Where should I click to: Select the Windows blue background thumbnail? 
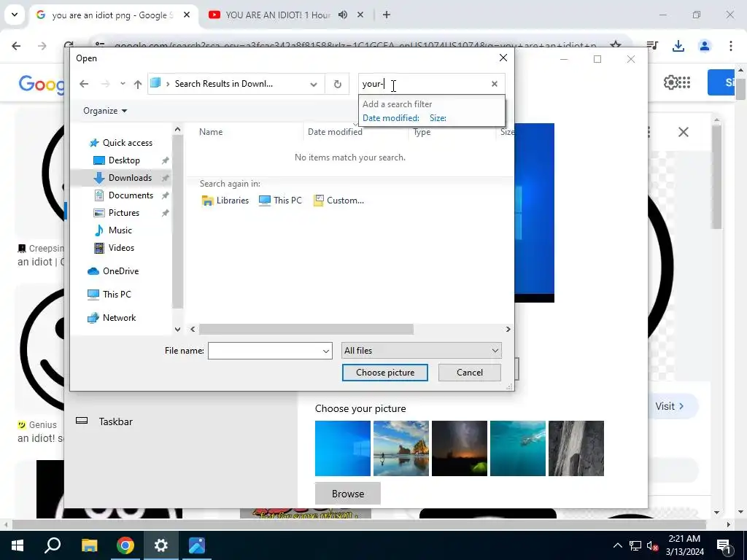coord(343,448)
